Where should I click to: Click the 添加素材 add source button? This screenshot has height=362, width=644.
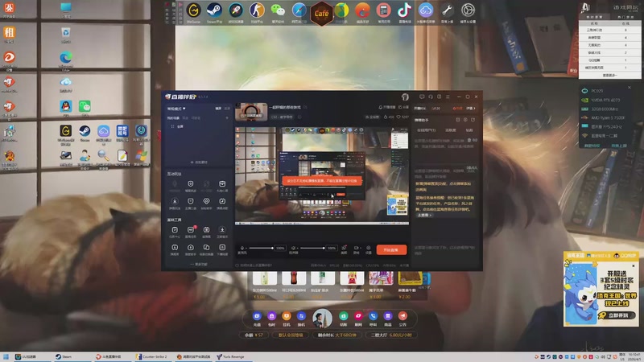[x=199, y=162]
